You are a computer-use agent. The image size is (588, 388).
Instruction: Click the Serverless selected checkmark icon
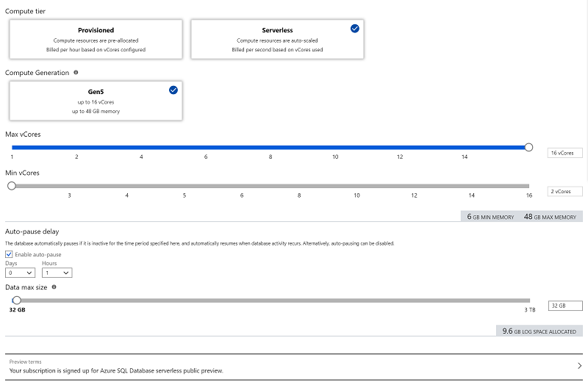coord(355,29)
